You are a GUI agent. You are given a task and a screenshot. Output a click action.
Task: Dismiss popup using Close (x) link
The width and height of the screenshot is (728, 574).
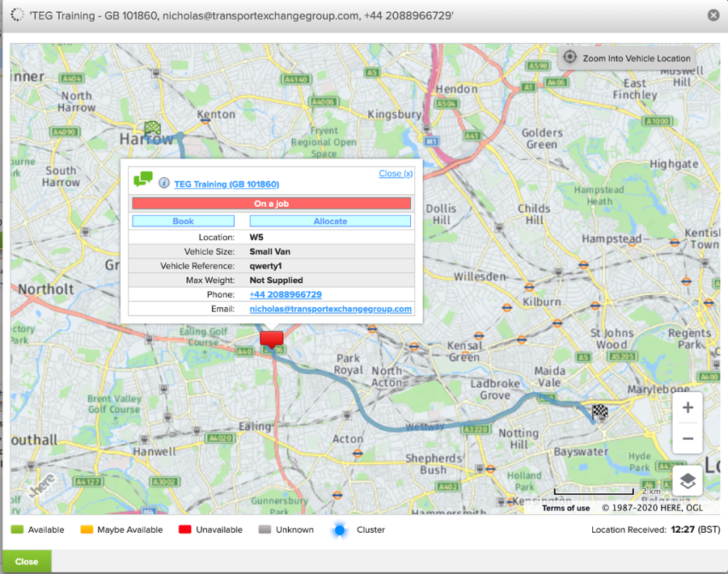(396, 174)
